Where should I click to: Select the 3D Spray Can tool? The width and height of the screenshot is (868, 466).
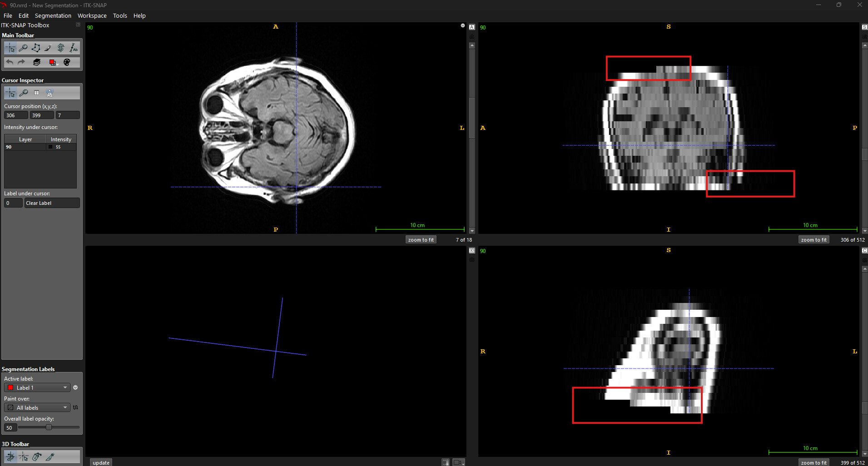37,456
